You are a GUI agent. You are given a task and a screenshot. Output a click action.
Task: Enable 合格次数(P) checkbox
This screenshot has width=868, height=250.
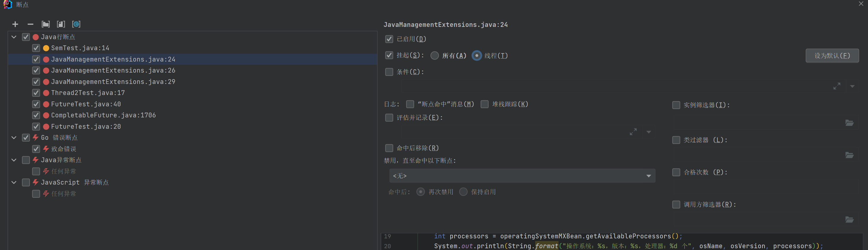coord(676,172)
